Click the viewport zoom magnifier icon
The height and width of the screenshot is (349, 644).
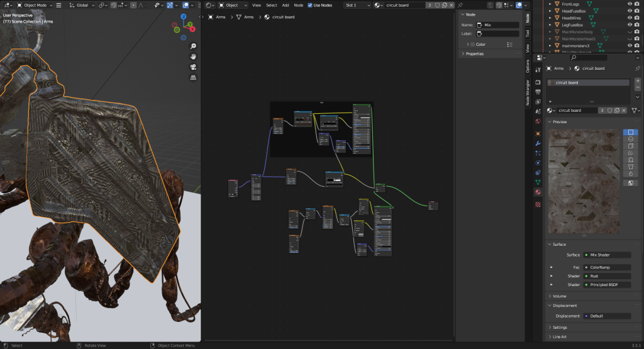click(193, 47)
